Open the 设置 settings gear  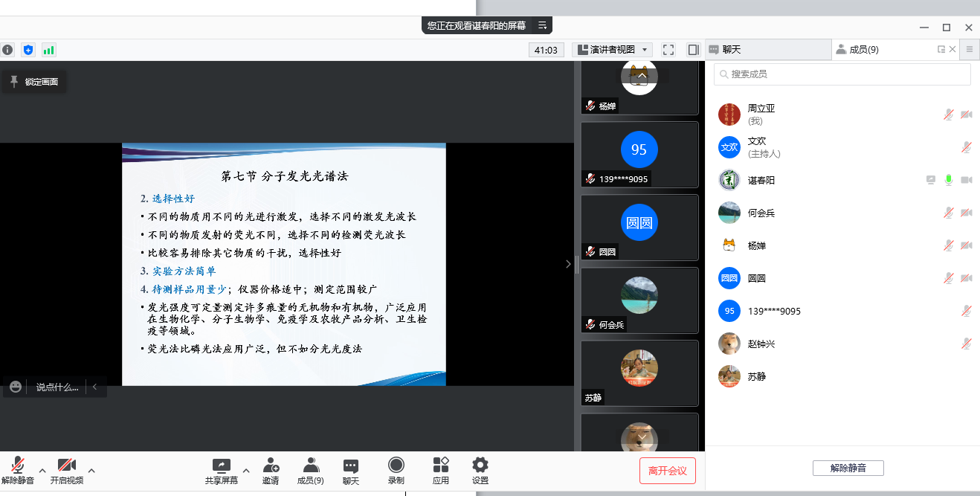click(x=480, y=466)
